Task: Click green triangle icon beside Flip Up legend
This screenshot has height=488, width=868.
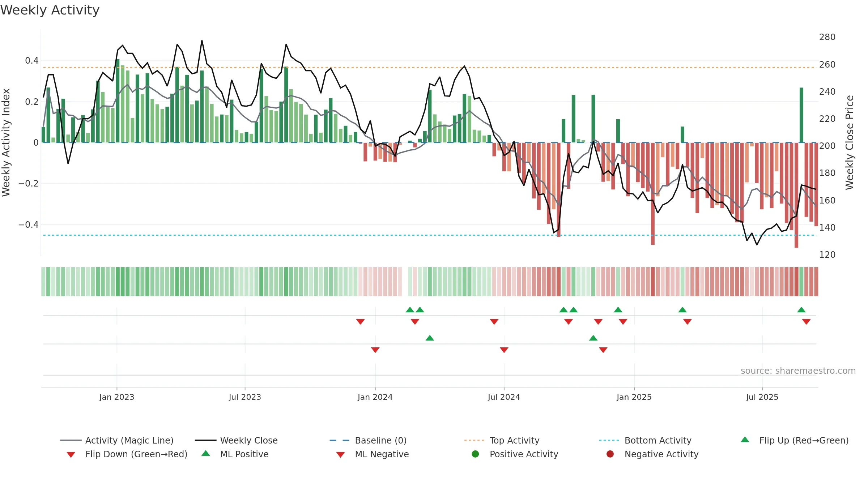Action: (x=745, y=440)
